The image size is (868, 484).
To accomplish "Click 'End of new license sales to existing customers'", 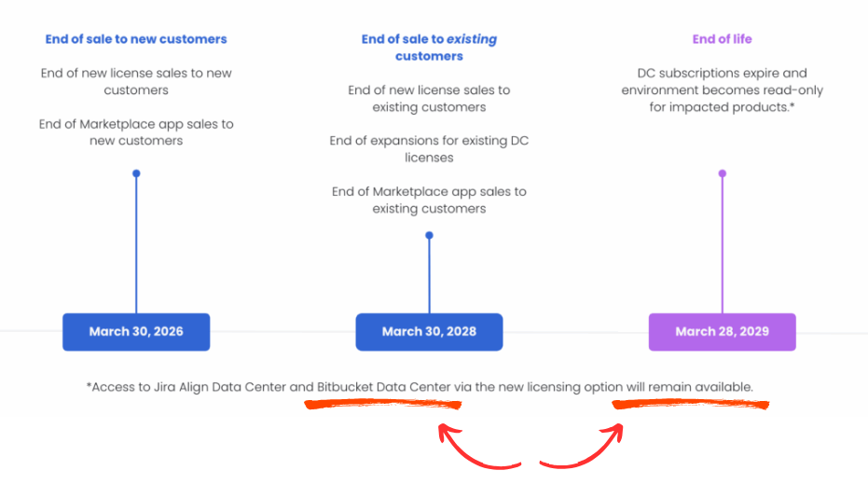I will [x=429, y=99].
